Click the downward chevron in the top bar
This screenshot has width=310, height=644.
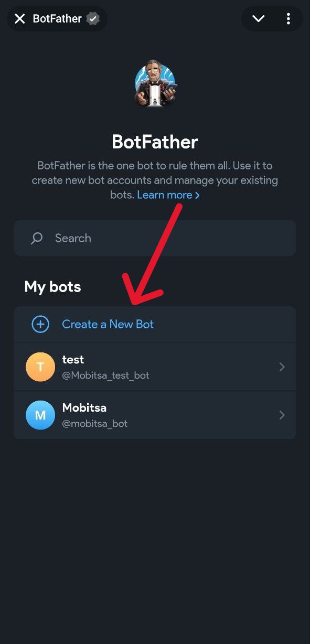[258, 18]
